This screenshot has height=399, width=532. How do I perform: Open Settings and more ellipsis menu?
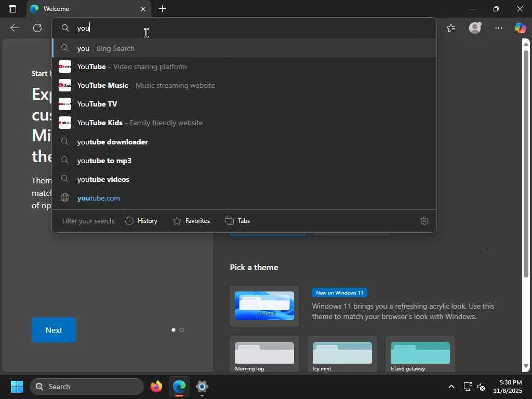498,28
